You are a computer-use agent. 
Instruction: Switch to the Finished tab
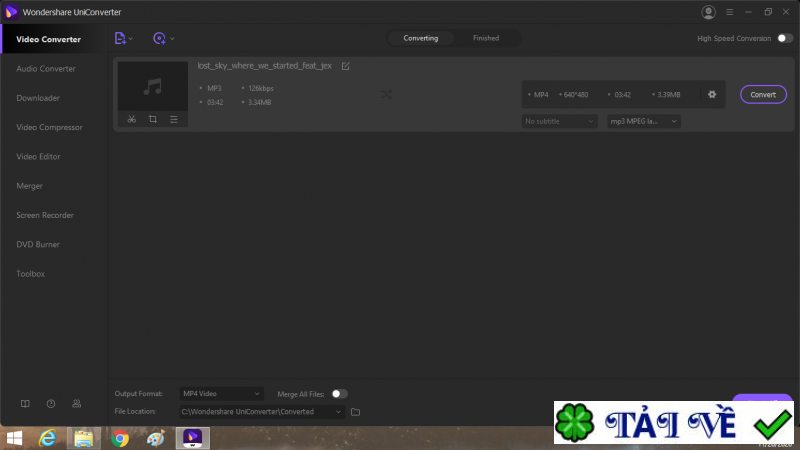(486, 38)
